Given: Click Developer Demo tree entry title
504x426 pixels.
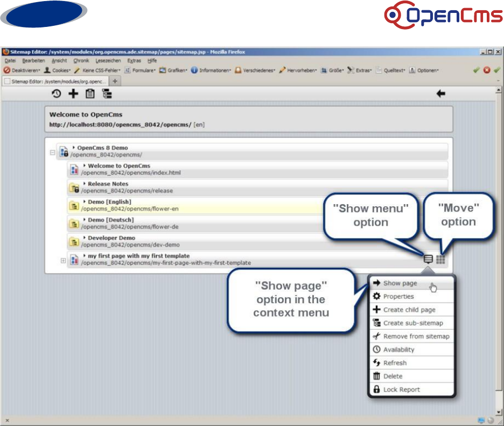Looking at the screenshot, I should tap(111, 238).
